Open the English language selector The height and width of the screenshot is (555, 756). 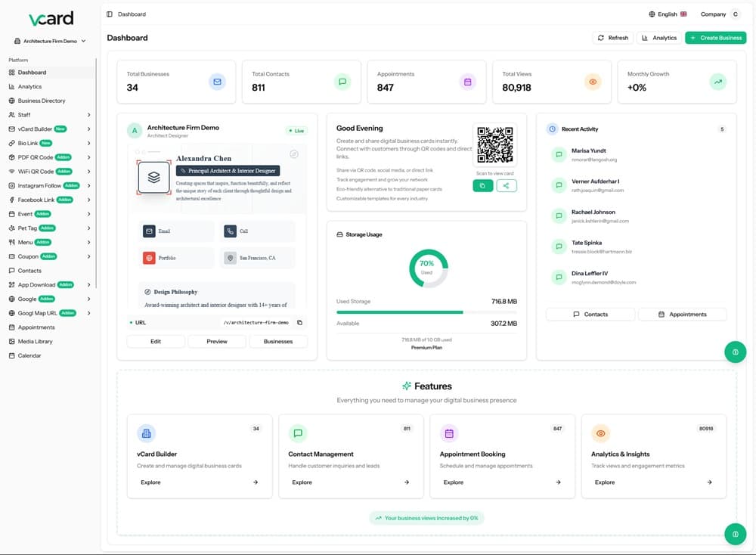668,14
